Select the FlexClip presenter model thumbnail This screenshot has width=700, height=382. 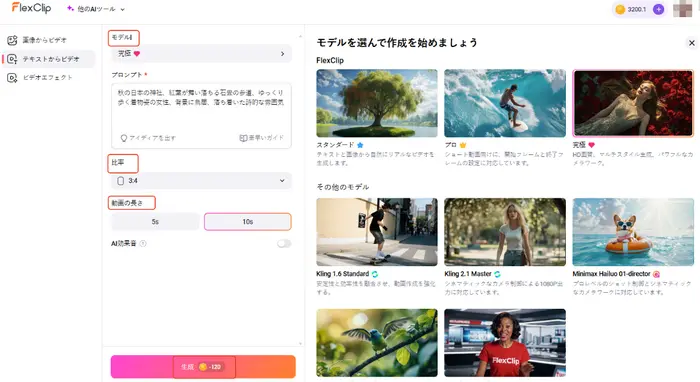(x=505, y=343)
